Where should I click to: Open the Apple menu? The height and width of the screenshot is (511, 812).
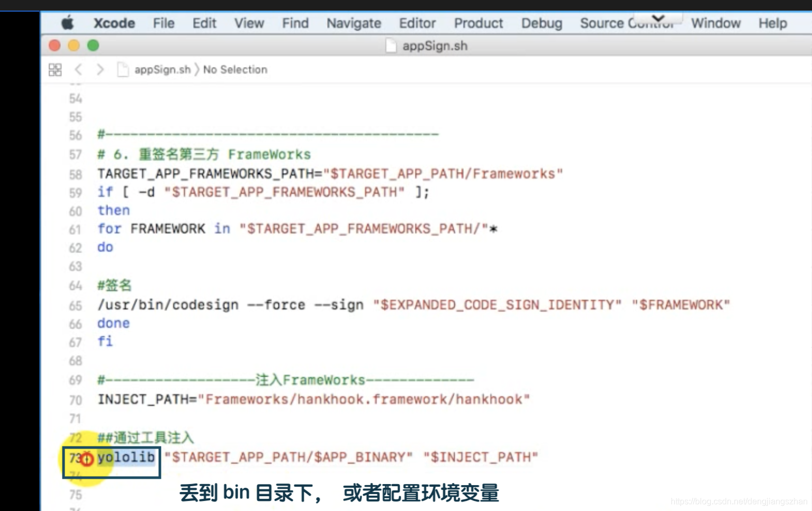[x=68, y=23]
